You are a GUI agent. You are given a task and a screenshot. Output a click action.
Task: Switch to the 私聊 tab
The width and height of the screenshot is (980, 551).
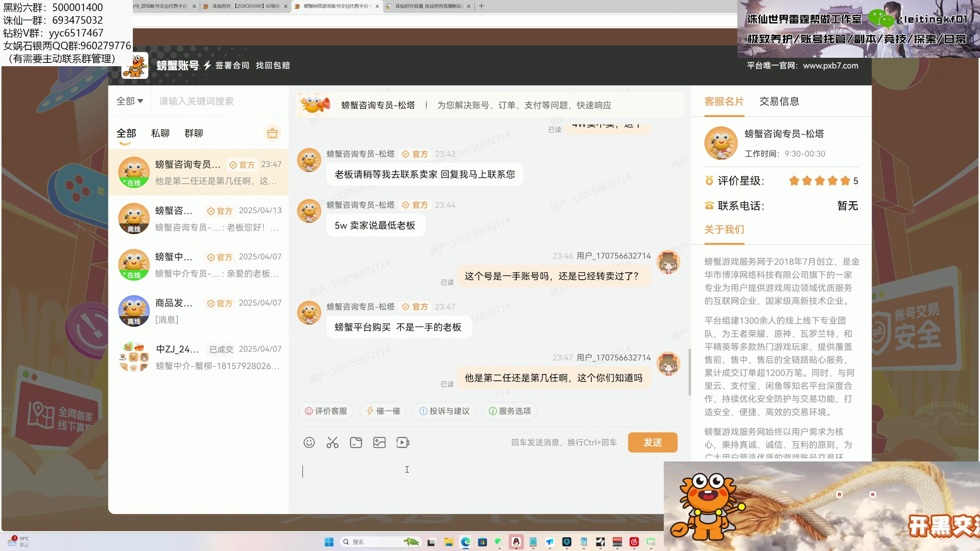pos(160,133)
